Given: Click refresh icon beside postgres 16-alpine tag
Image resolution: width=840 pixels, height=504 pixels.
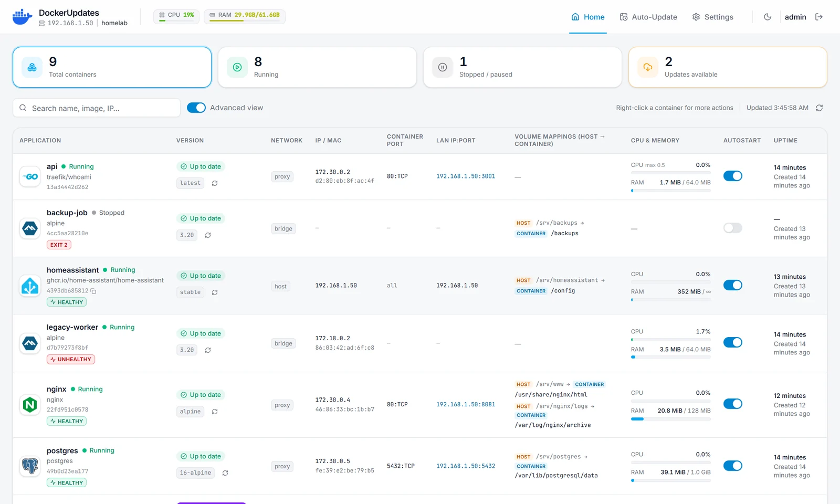Looking at the screenshot, I should [x=225, y=473].
